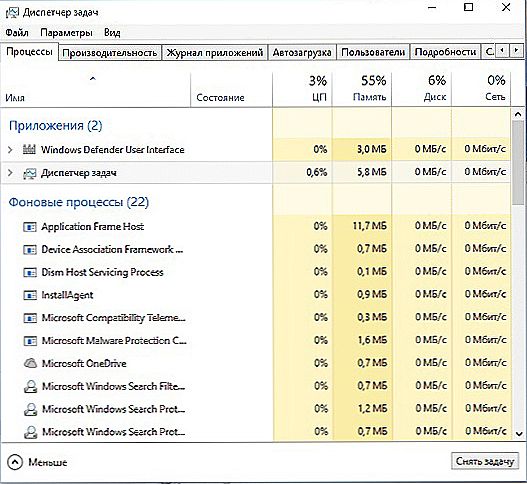Select the Microsoft Windows Search Filter row
Screen dimensions: 527x484
point(255,386)
